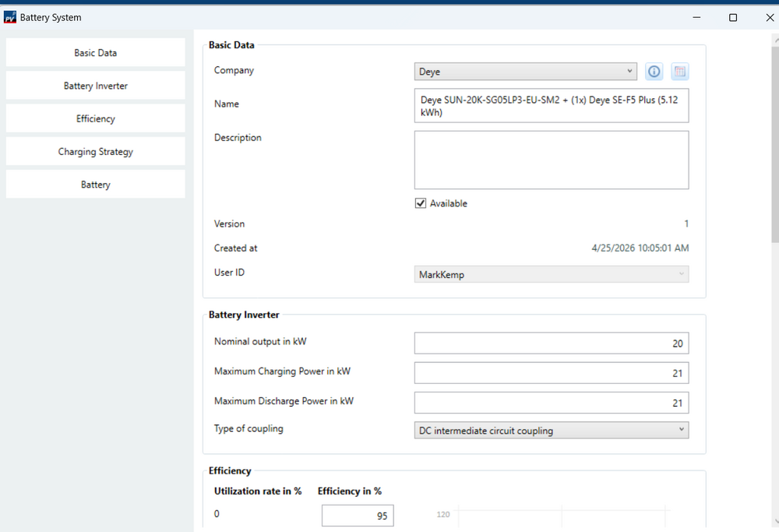Open the Charging Strategy section
The image size is (779, 532).
point(96,152)
